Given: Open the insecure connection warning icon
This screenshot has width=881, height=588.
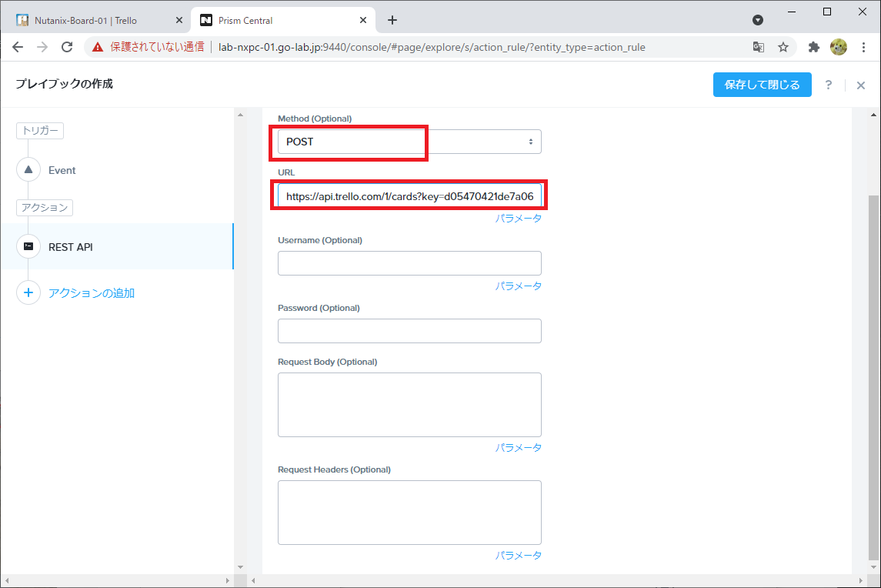Looking at the screenshot, I should tap(98, 47).
